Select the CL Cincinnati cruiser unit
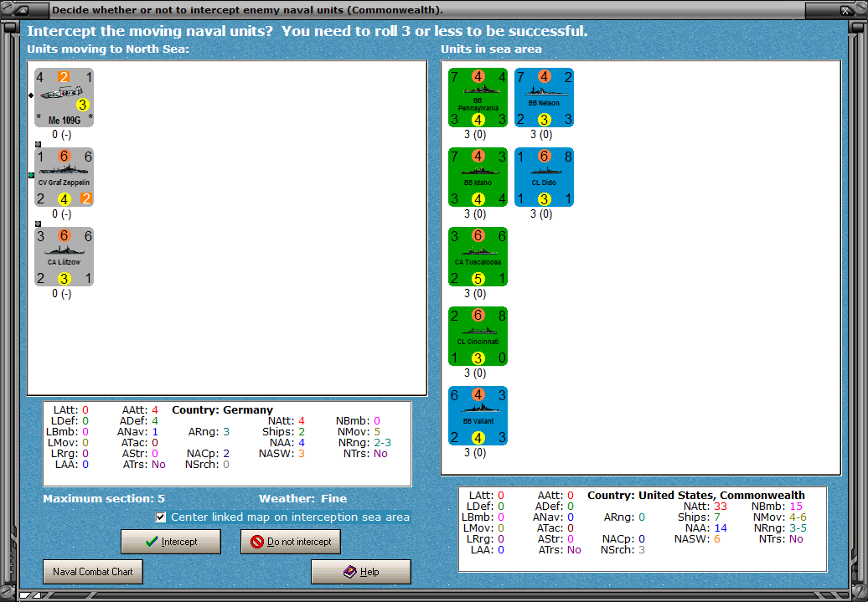Viewport: 868px width, 602px height. (478, 337)
